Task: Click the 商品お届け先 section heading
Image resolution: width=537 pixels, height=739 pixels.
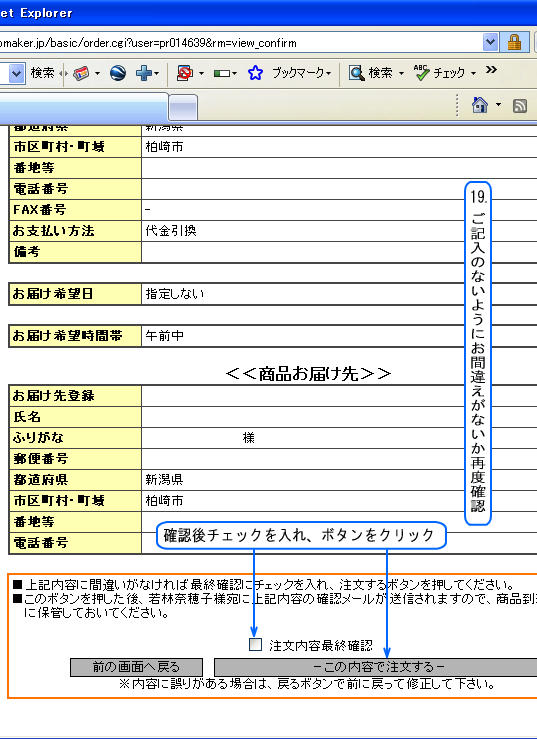Action: click(x=308, y=373)
